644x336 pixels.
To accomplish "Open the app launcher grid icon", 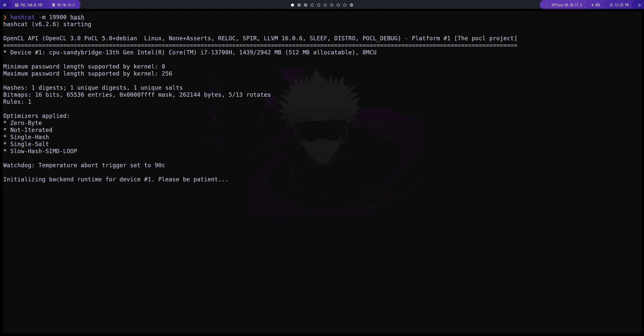I will [x=5, y=5].
